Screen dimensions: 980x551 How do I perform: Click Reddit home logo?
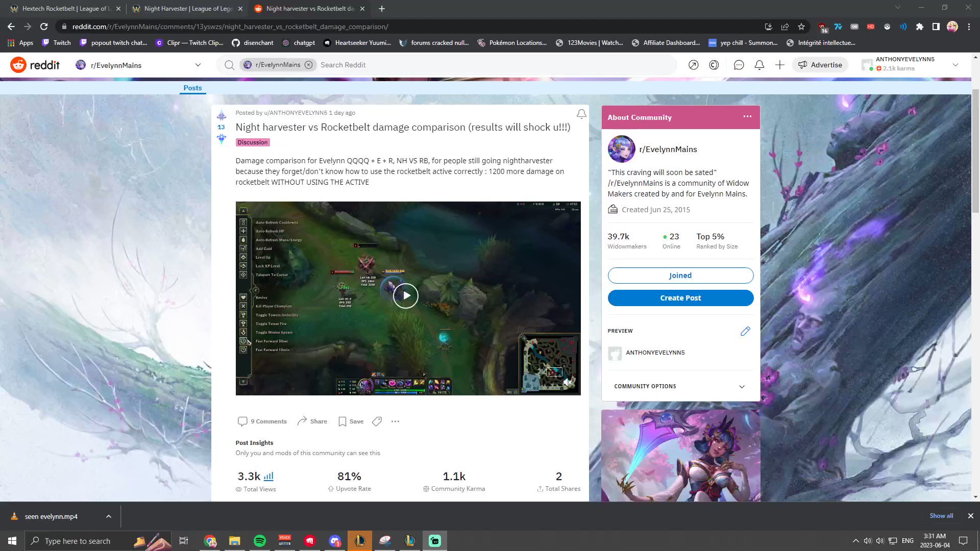35,65
